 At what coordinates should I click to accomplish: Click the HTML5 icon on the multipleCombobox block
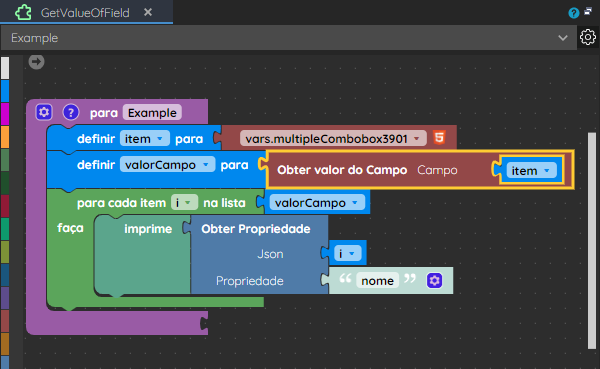point(439,137)
